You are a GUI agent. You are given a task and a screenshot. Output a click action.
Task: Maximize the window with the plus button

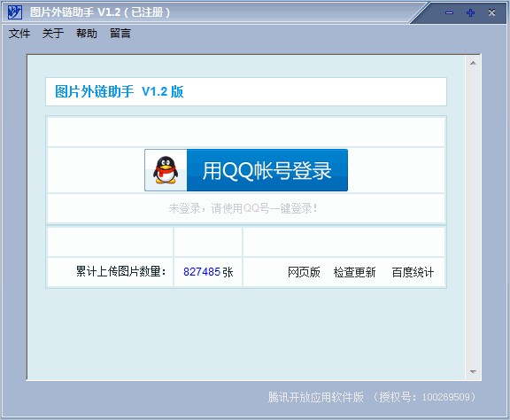(470, 12)
